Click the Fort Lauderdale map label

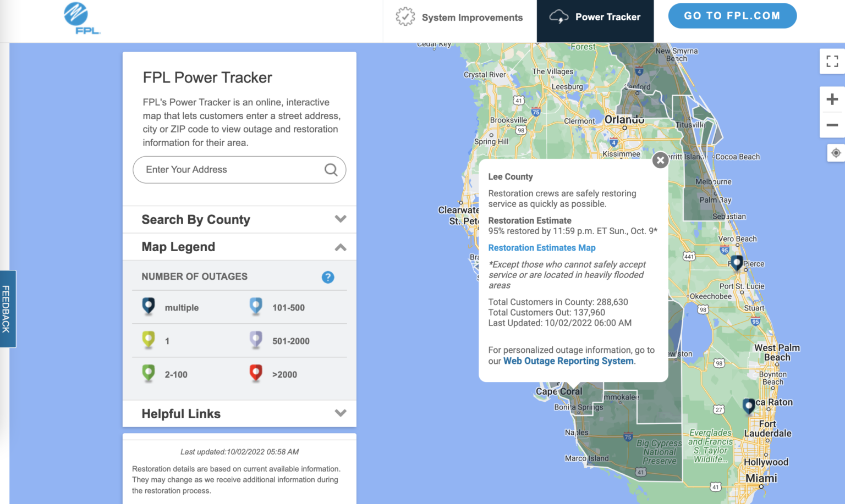coord(767,429)
